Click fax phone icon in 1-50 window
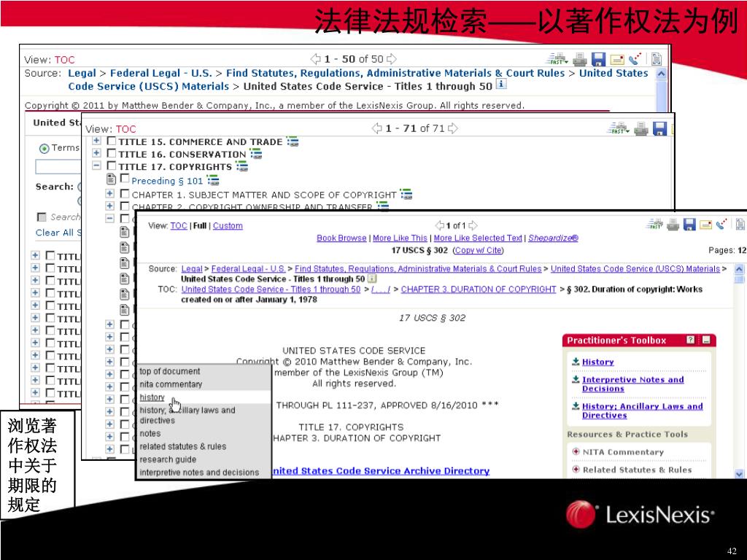Image resolution: width=747 pixels, height=560 pixels. pos(635,58)
